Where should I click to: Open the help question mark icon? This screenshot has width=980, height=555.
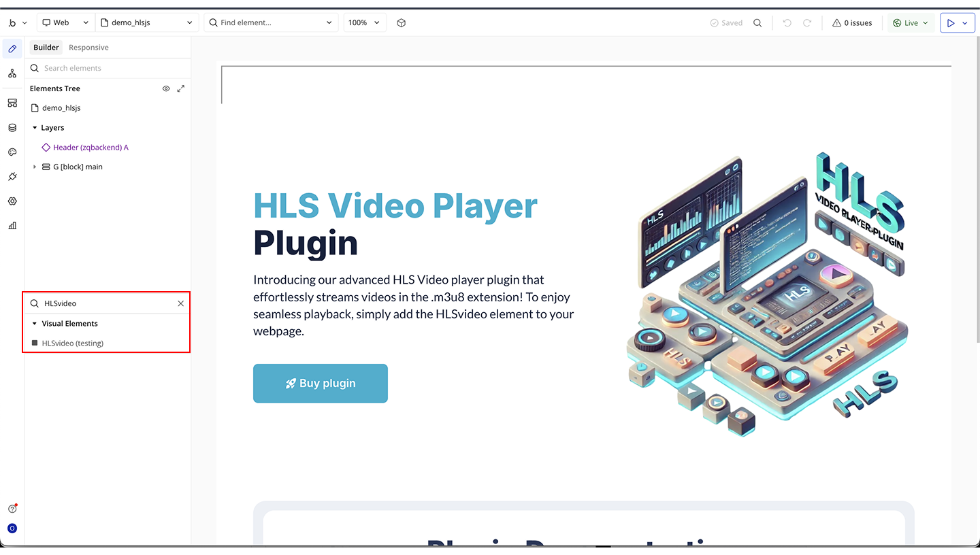click(x=12, y=509)
